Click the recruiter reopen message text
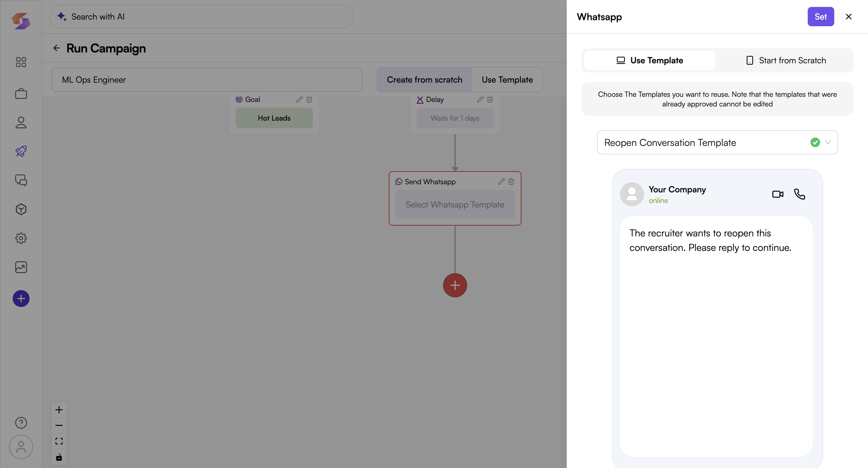 pyautogui.click(x=710, y=240)
